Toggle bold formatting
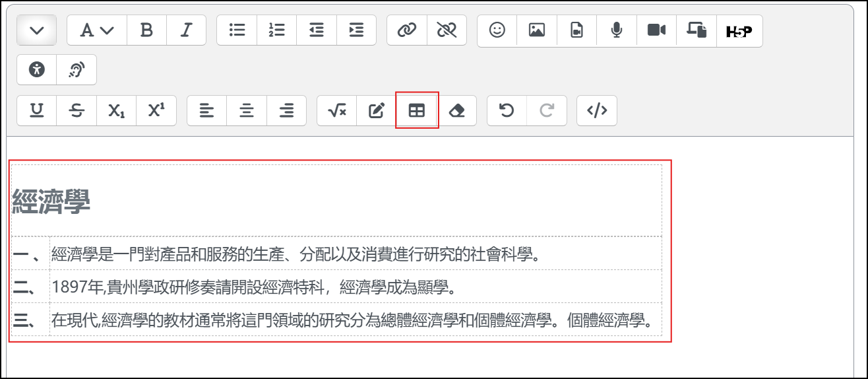 pos(147,30)
